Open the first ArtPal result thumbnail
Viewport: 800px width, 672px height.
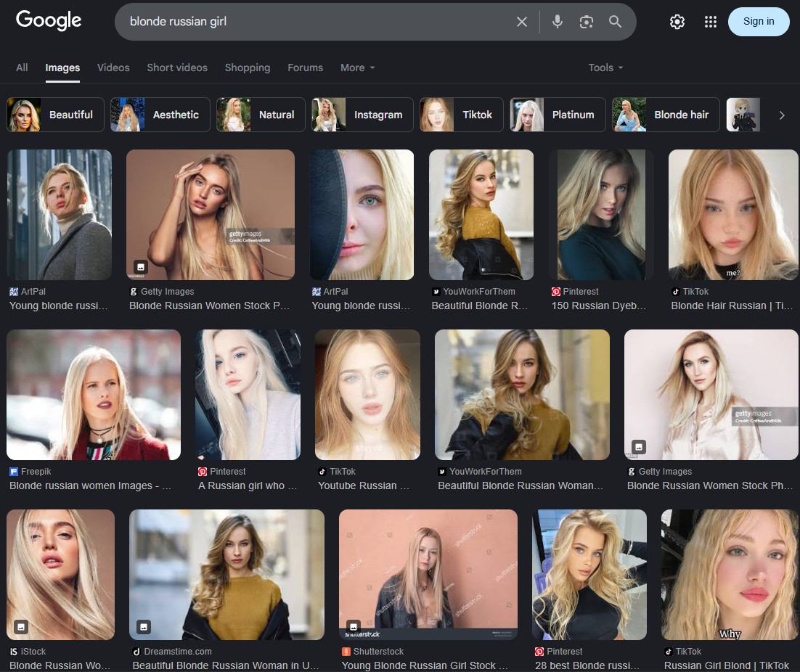click(x=60, y=215)
